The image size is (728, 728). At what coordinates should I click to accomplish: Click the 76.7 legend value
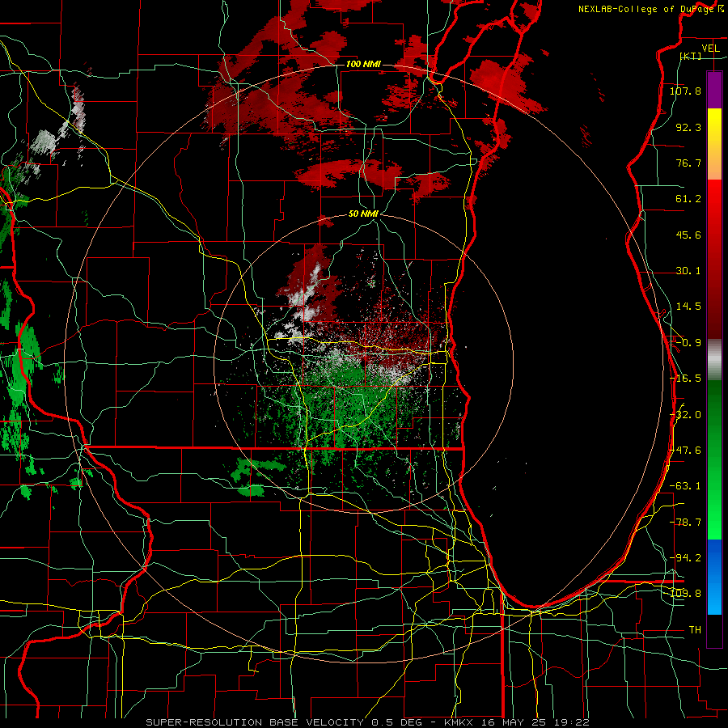point(688,163)
